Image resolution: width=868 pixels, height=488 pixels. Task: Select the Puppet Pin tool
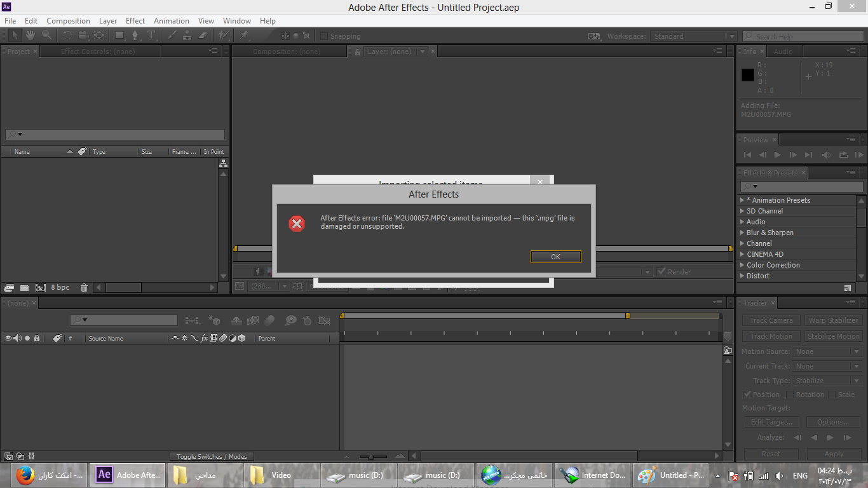tap(244, 36)
